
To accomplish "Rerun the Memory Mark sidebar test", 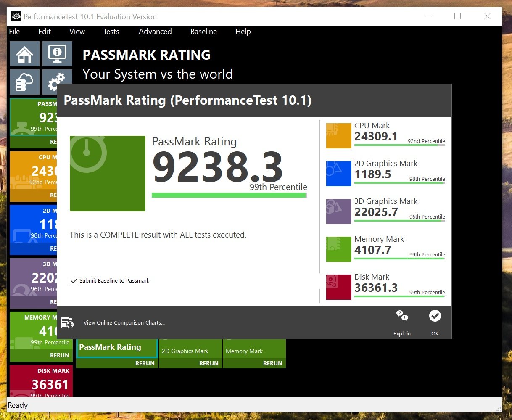I will pos(60,355).
